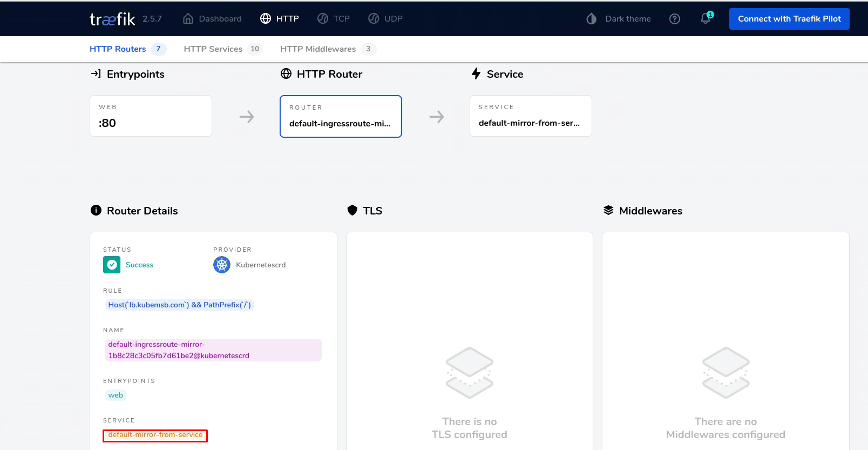Select the WEB :80 entrypoint card

coord(151,116)
